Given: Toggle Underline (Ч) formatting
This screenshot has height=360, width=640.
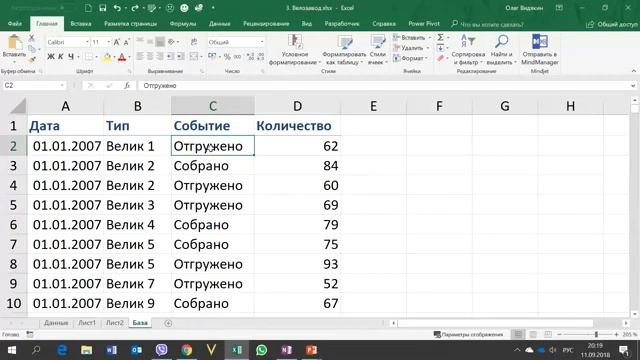Looking at the screenshot, I should tap(71, 56).
